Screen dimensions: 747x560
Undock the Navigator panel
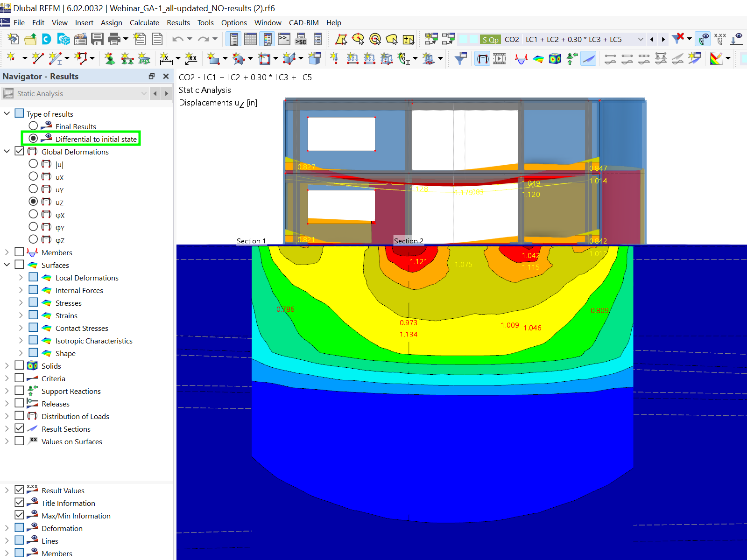pyautogui.click(x=152, y=76)
